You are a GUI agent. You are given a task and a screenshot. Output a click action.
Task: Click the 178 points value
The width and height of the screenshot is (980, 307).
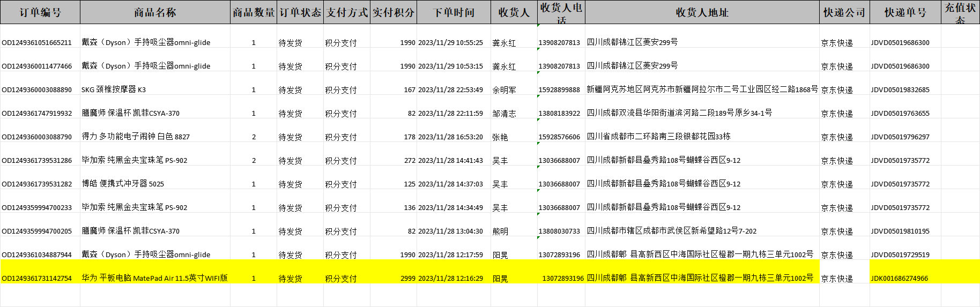click(410, 137)
